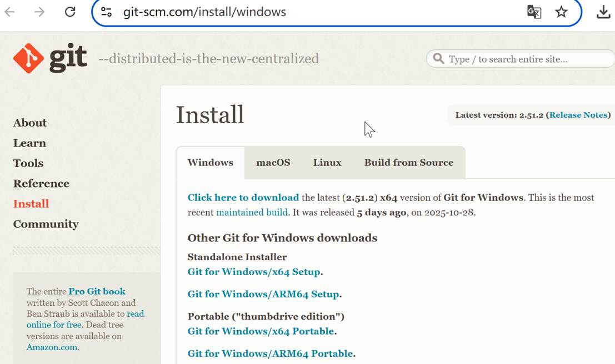Image resolution: width=615 pixels, height=364 pixels.
Task: Open the Release Notes link
Action: click(578, 115)
